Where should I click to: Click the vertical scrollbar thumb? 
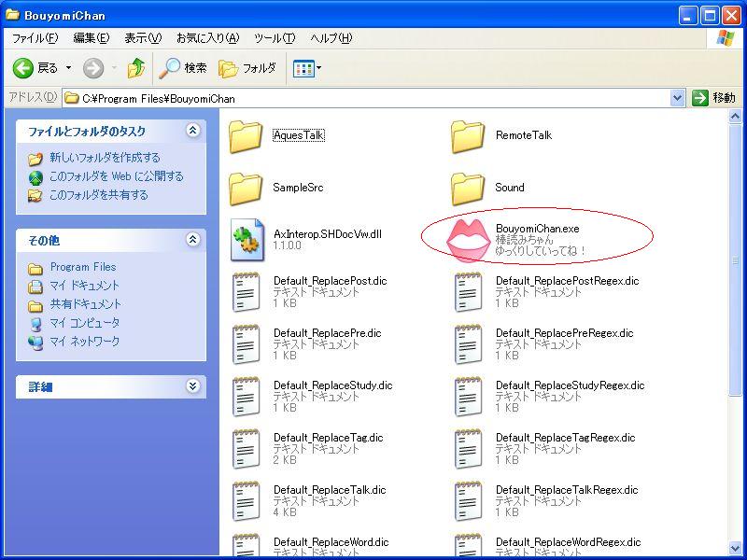coord(735,259)
